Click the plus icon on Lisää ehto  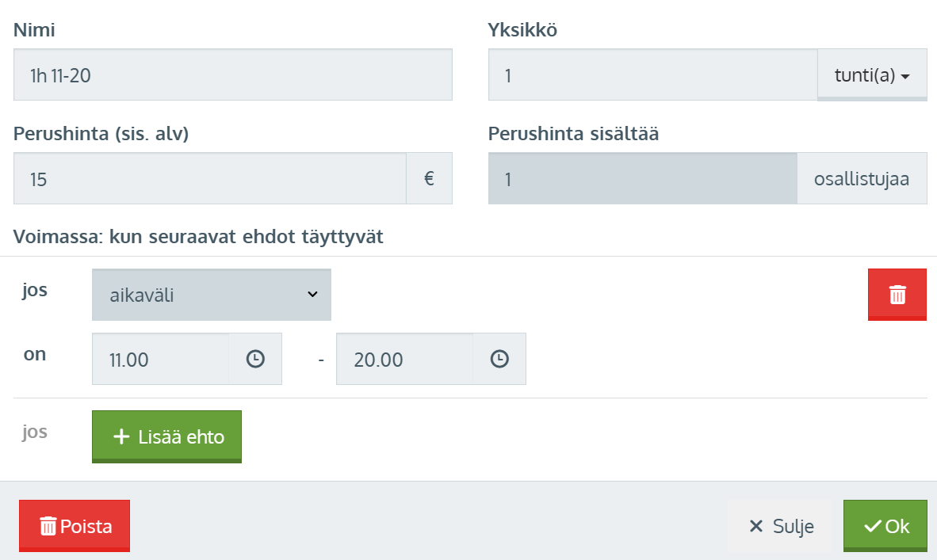click(121, 436)
